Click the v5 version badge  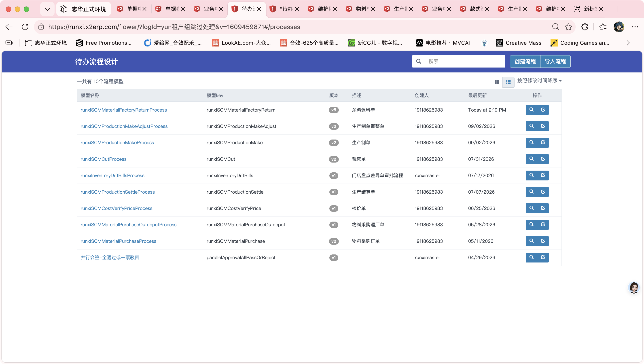click(x=333, y=110)
